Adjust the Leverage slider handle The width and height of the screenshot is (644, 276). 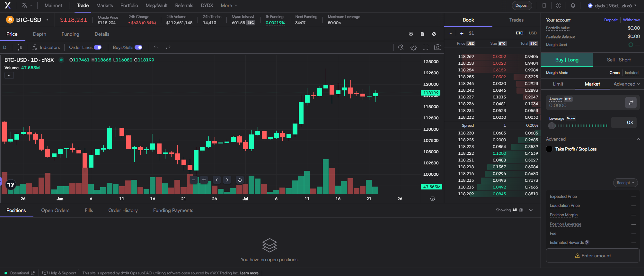click(552, 126)
